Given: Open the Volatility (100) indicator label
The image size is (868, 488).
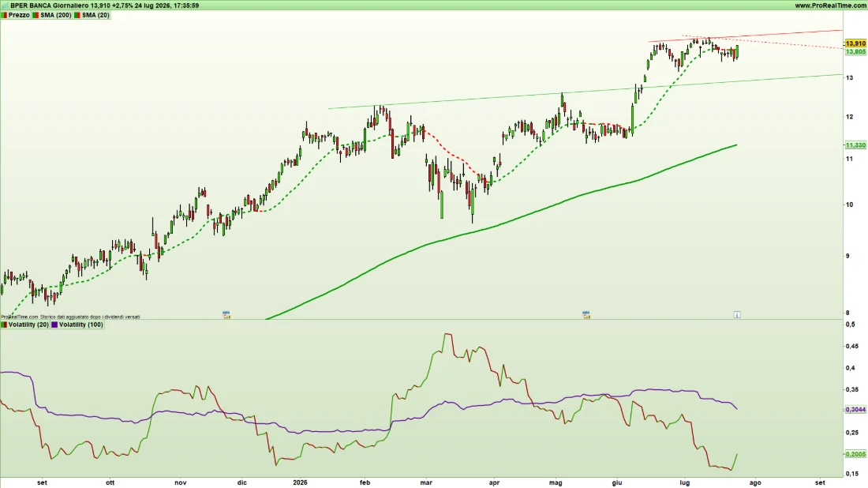Looking at the screenshot, I should [80, 325].
